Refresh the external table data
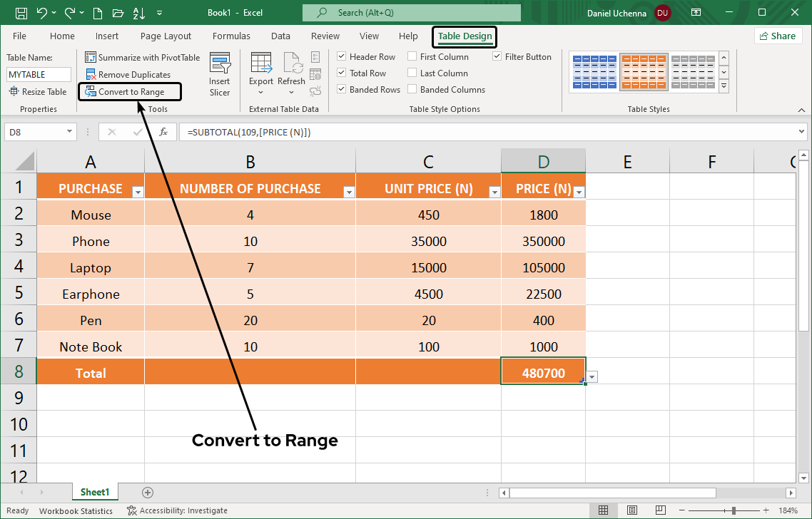 (291, 71)
